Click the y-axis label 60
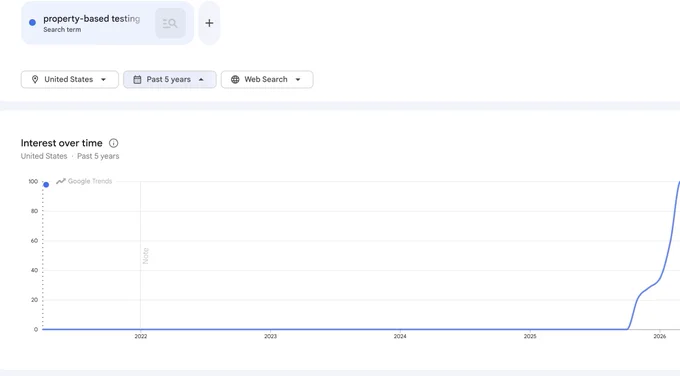The image size is (680, 376). (34, 241)
